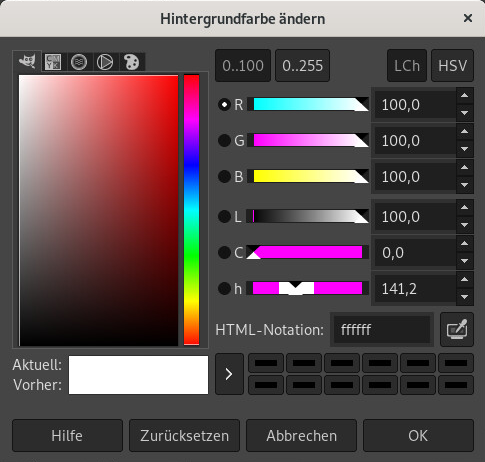Image resolution: width=485 pixels, height=462 pixels.
Task: Add current color to history arrow button
Action: [x=229, y=374]
